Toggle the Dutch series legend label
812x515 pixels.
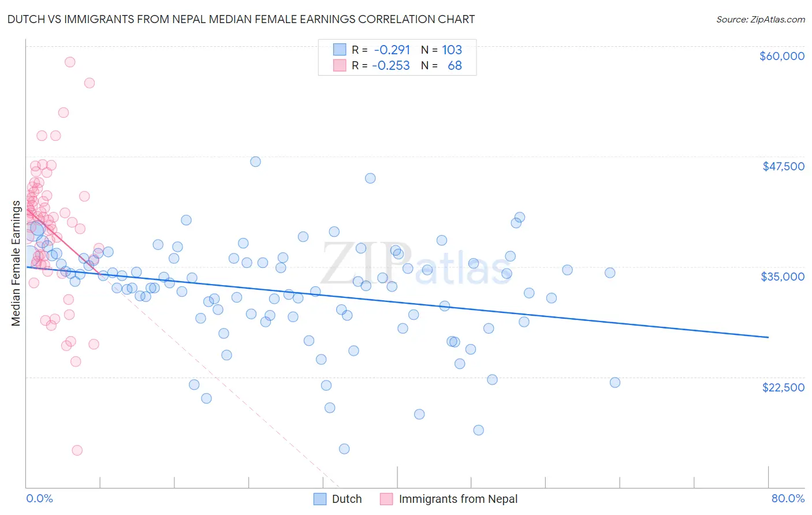[347, 499]
